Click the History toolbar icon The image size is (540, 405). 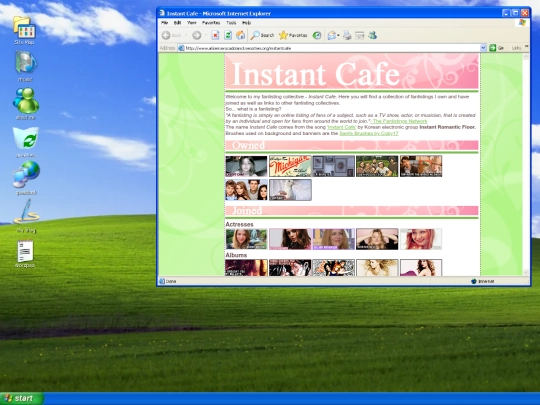317,35
